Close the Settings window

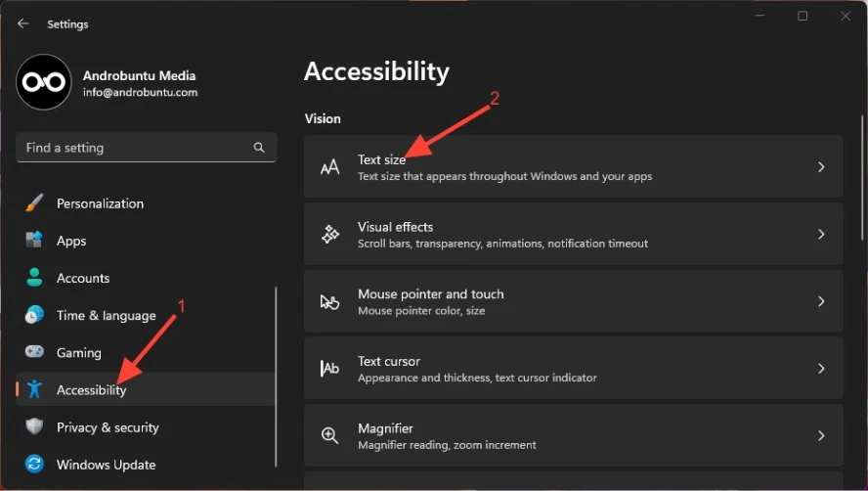point(846,16)
